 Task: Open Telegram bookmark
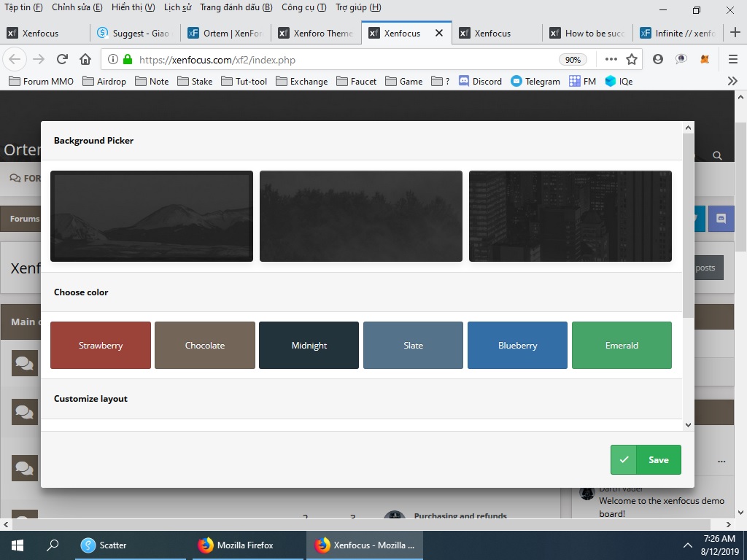tap(535, 81)
